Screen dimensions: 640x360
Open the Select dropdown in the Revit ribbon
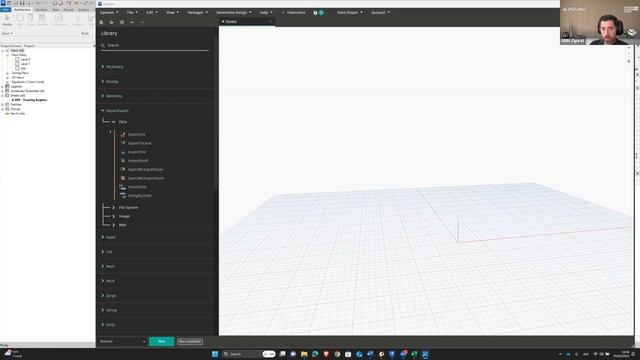7,33
